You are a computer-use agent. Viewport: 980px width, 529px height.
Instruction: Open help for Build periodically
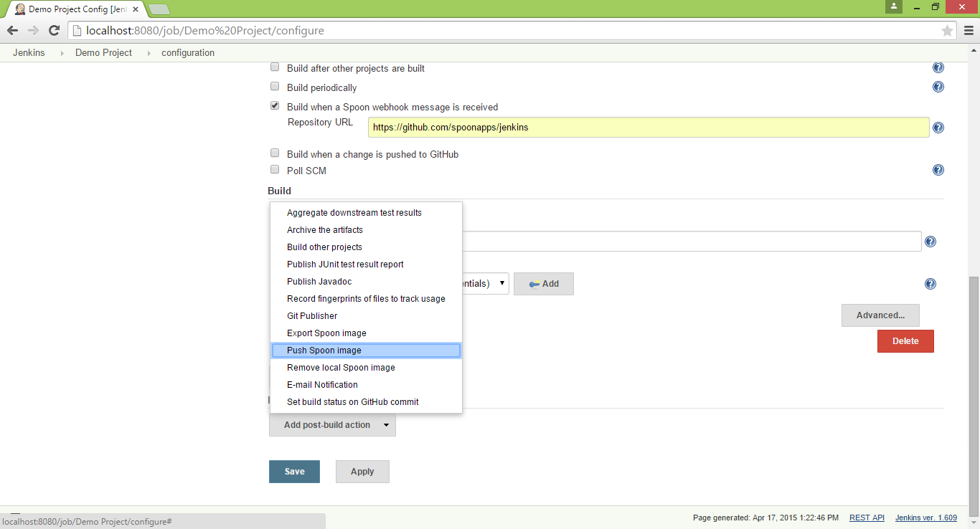[938, 87]
